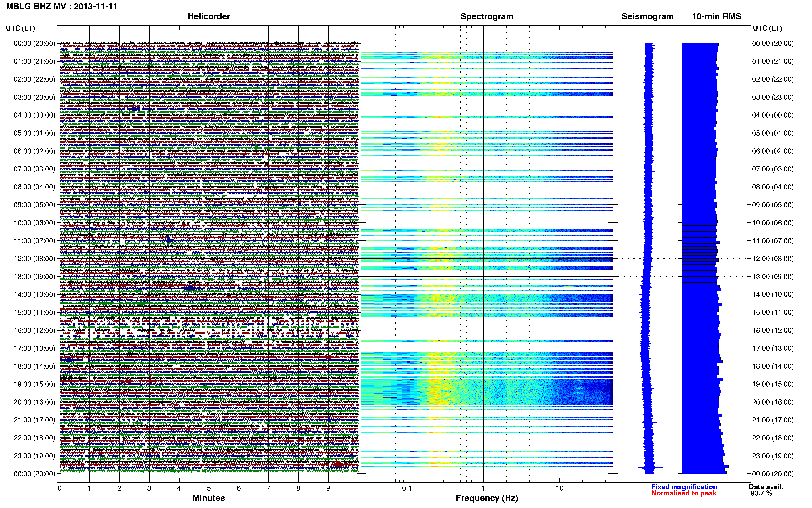Click 15:00 (11:00) label beside Helicorder
The height and width of the screenshot is (508, 812).
[34, 312]
